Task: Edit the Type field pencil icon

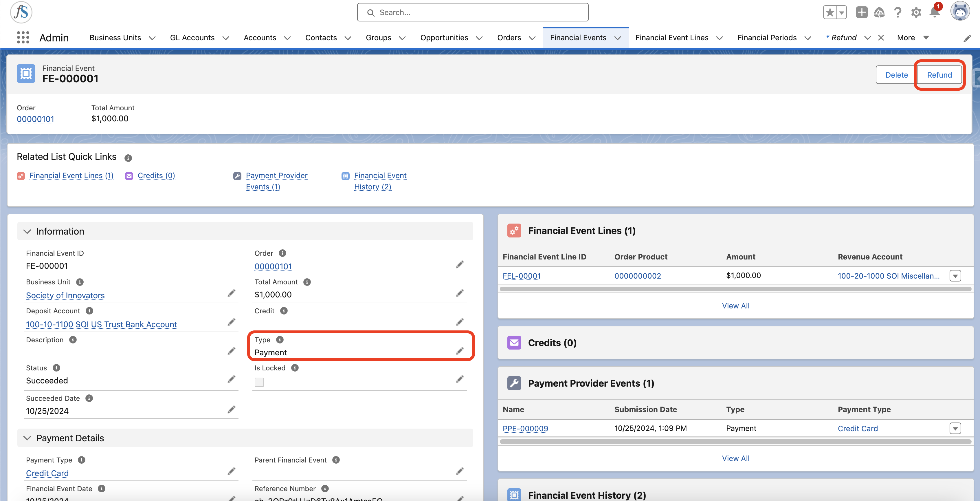Action: (x=460, y=351)
